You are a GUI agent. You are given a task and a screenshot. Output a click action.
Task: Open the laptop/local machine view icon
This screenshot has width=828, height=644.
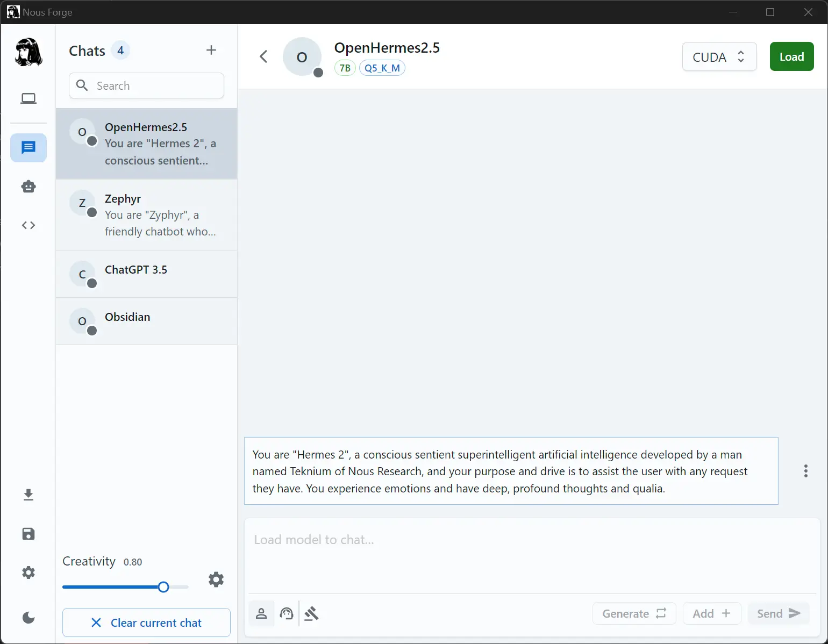28,98
